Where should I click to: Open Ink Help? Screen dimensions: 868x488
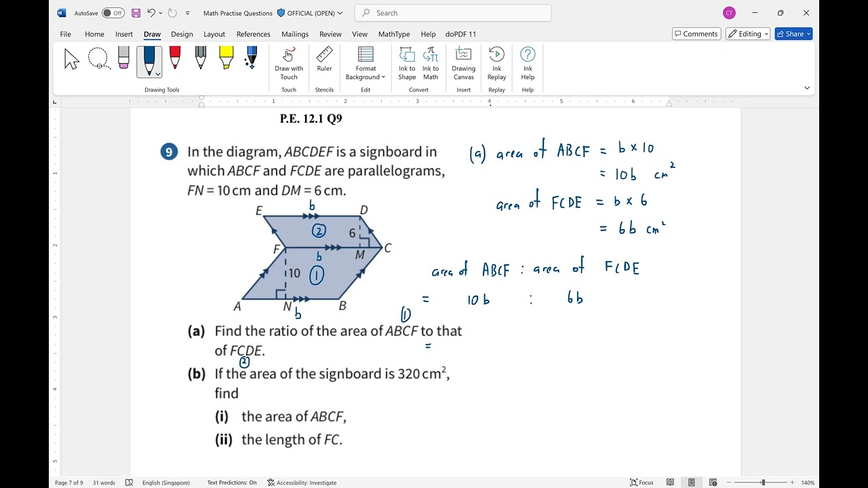point(528,63)
